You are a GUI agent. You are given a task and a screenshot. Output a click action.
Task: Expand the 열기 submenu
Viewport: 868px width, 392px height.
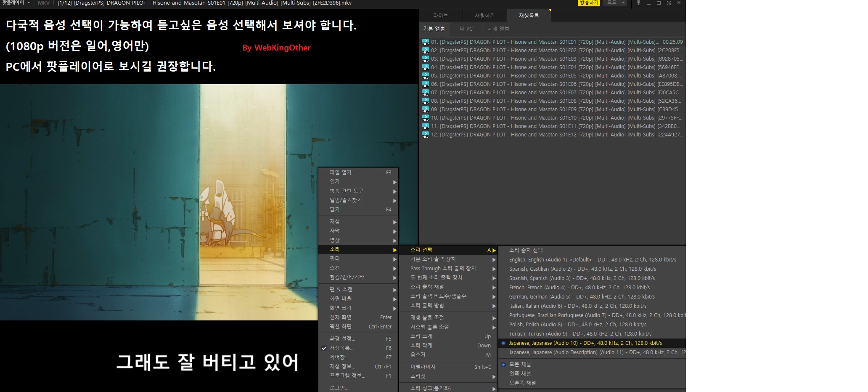click(358, 182)
